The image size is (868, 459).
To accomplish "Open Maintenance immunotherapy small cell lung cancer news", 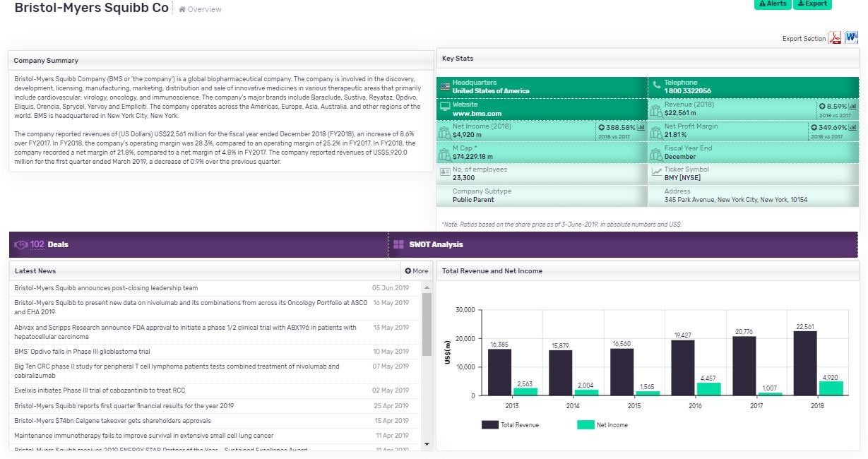I will (144, 436).
